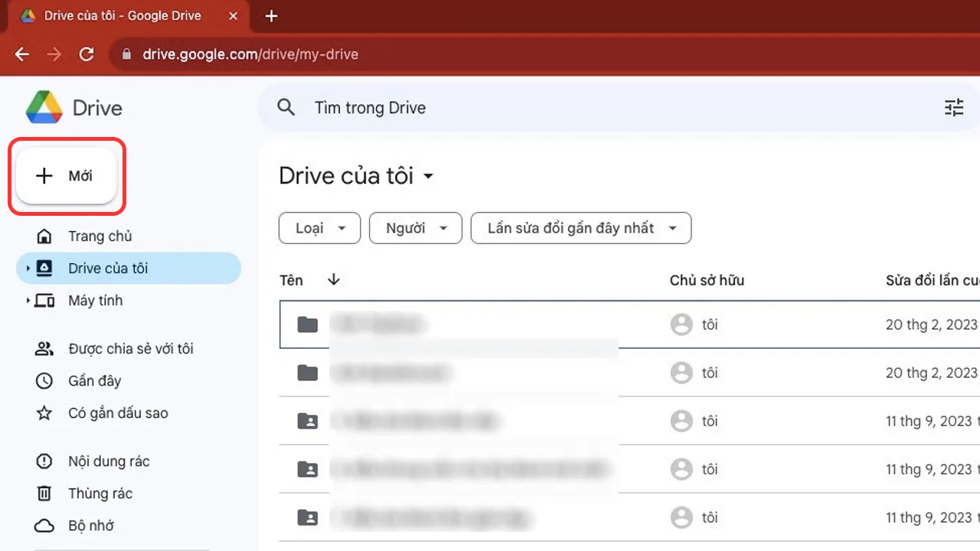Open Được chia sẻ với tôi shared section

(x=44, y=348)
